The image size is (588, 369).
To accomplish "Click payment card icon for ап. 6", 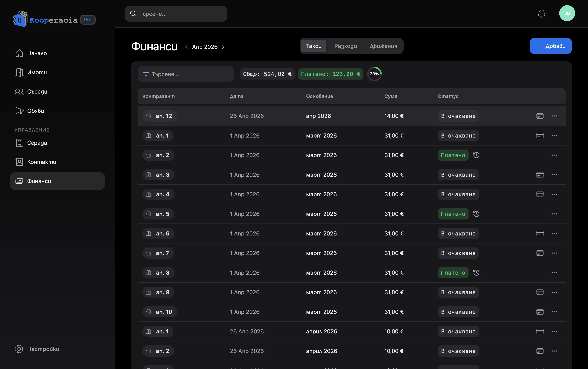I will (540, 233).
